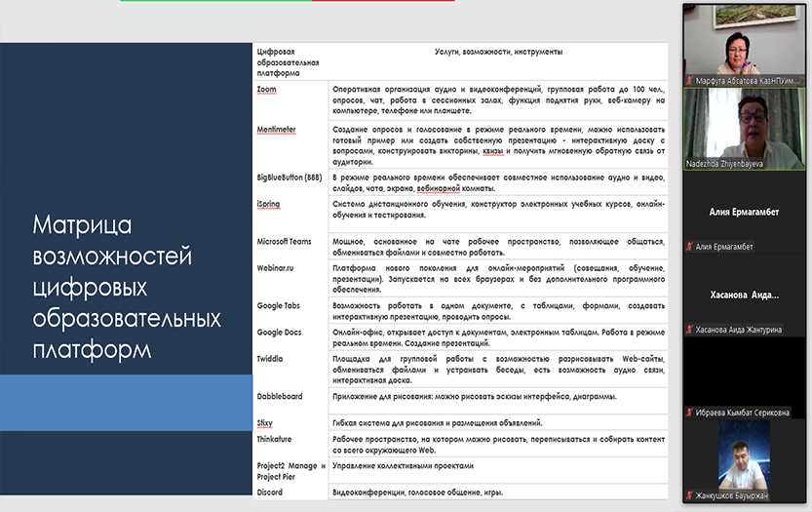
Task: Click BigBlueButton (BBB) in the platform column
Action: (x=289, y=177)
